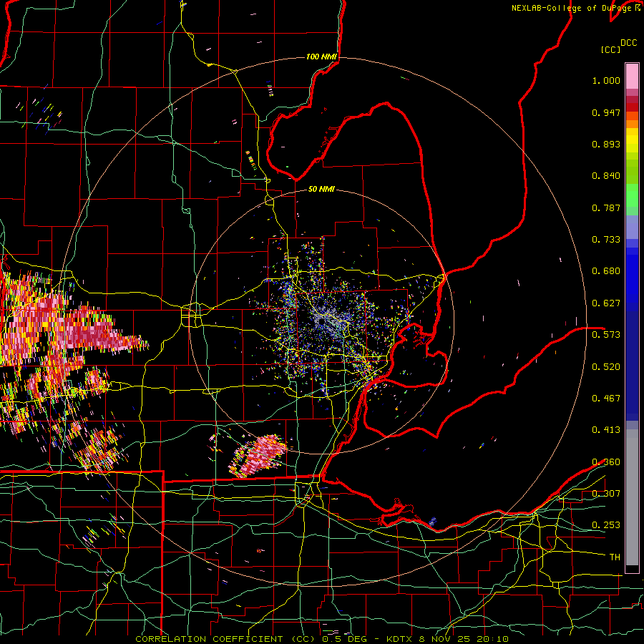
Task: Click the pink echo patch above the state line
Action: (259, 455)
